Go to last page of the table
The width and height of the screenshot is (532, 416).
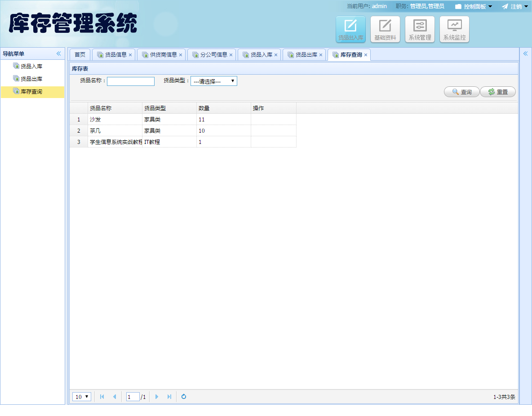[x=169, y=397]
